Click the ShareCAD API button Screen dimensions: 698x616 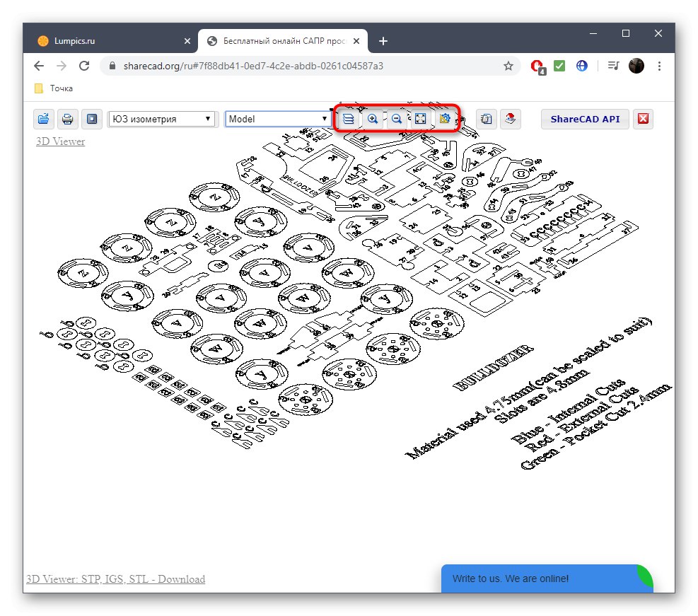[x=585, y=119]
